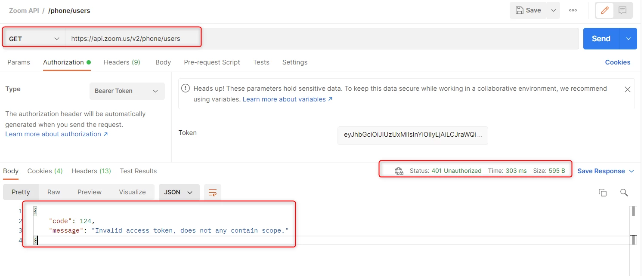644x276 pixels.
Task: Expand the Save options arrow
Action: point(554,10)
